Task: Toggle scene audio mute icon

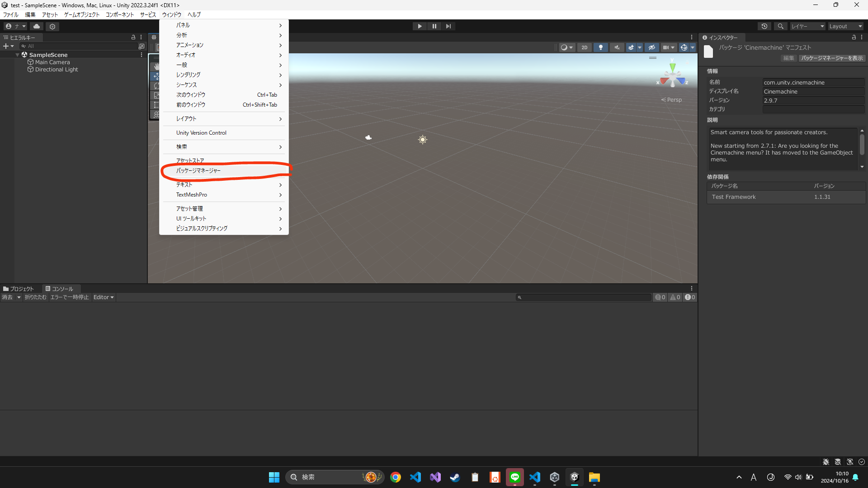Action: coord(617,47)
